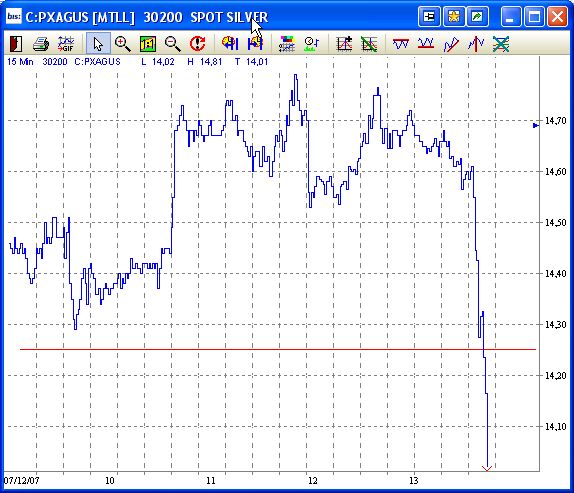Viewport: 574px width, 493px height.
Task: Click the pin window title bar button
Action: (429, 16)
